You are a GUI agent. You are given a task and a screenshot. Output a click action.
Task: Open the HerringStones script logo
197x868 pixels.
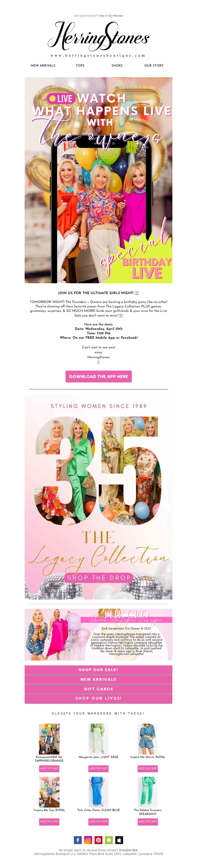point(98,36)
